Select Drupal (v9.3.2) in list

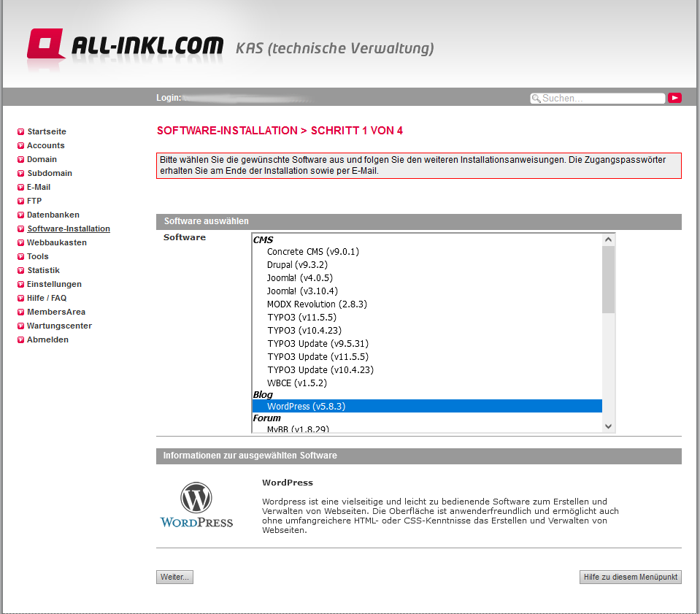tap(427, 265)
